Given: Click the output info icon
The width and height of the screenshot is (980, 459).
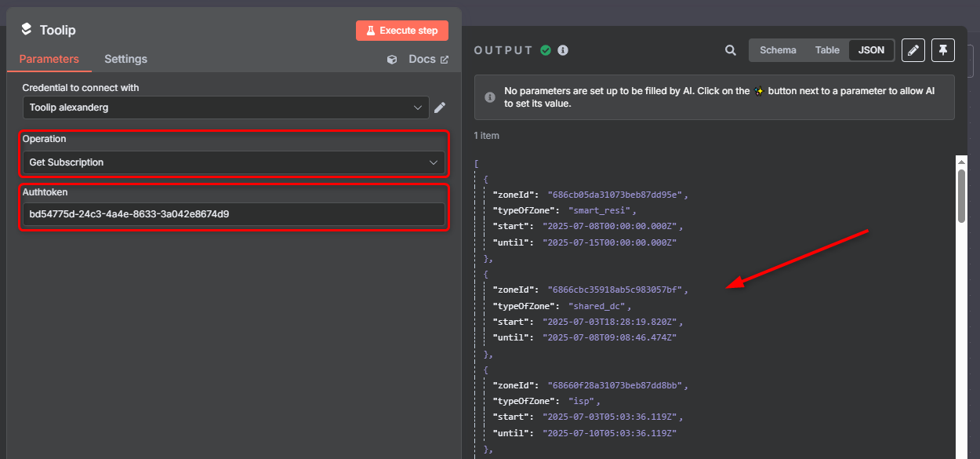Looking at the screenshot, I should point(563,50).
